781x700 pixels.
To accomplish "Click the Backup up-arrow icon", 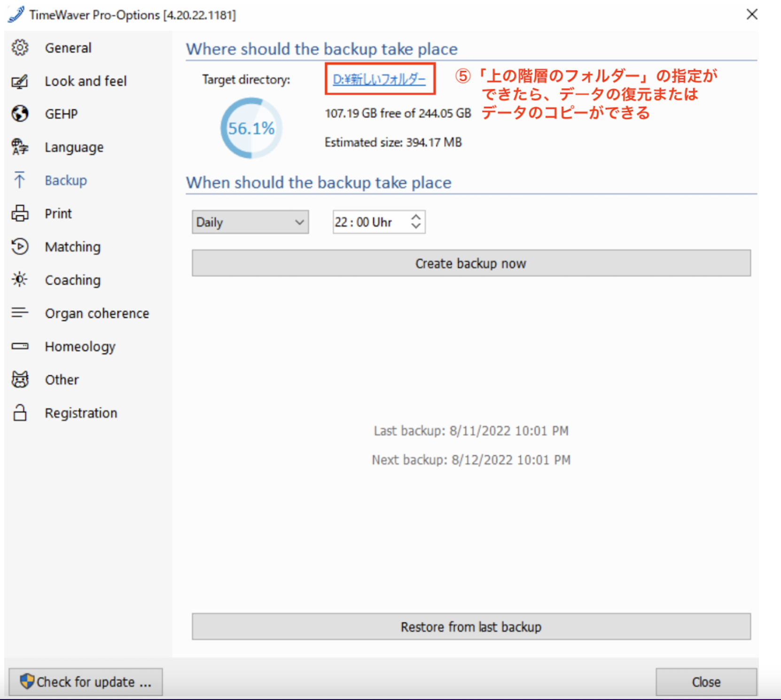I will pos(20,180).
